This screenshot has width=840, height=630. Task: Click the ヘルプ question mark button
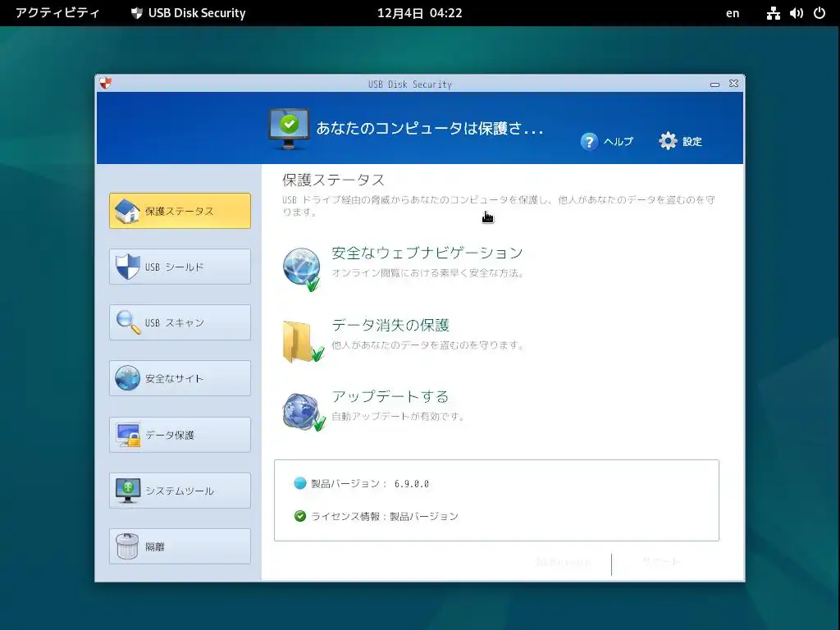click(x=606, y=141)
